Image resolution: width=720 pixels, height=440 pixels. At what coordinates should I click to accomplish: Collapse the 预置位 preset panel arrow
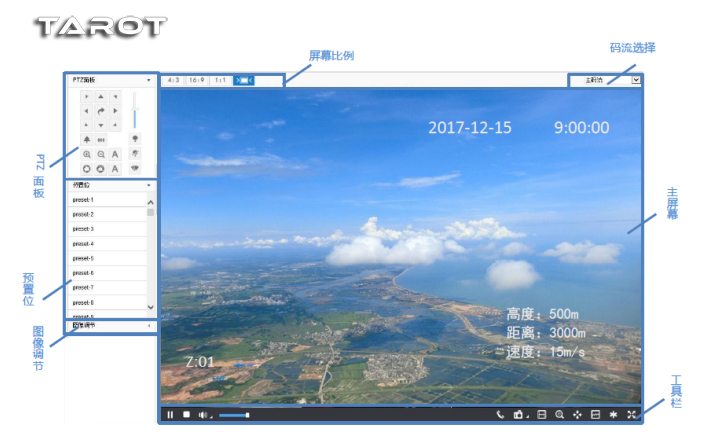coord(148,186)
